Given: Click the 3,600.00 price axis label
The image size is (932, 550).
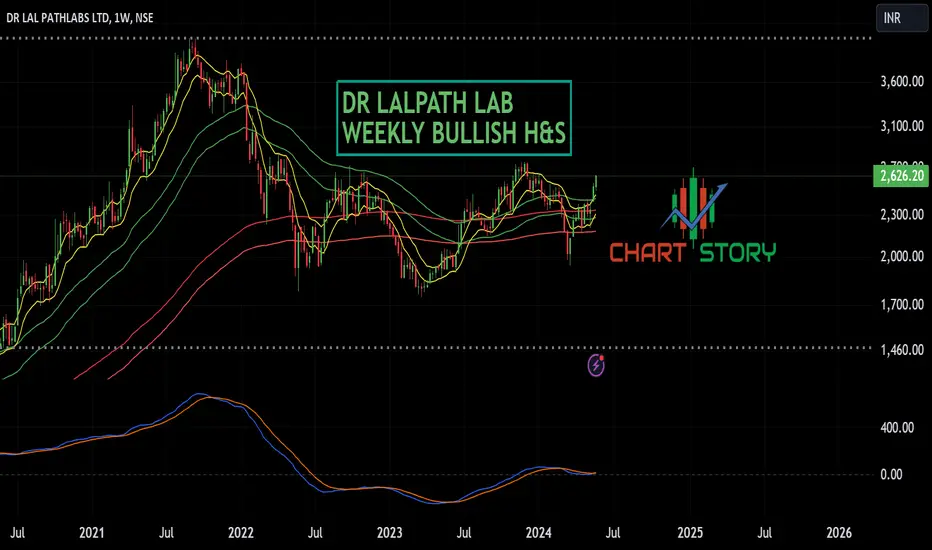Looking at the screenshot, I should coord(902,81).
